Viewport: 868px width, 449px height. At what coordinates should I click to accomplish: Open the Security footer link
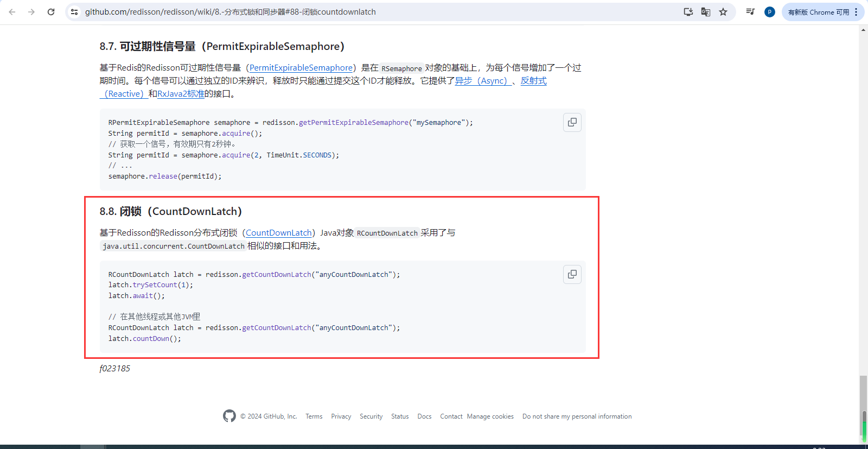click(x=371, y=416)
